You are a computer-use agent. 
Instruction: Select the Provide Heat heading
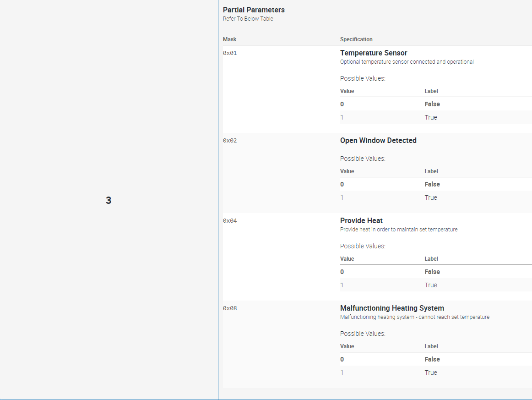361,220
